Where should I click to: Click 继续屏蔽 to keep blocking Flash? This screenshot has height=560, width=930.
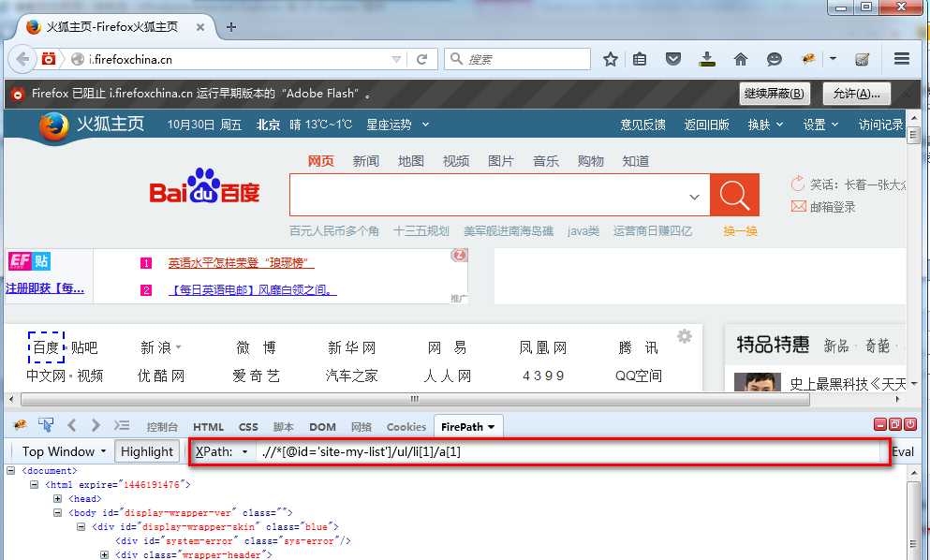[774, 94]
